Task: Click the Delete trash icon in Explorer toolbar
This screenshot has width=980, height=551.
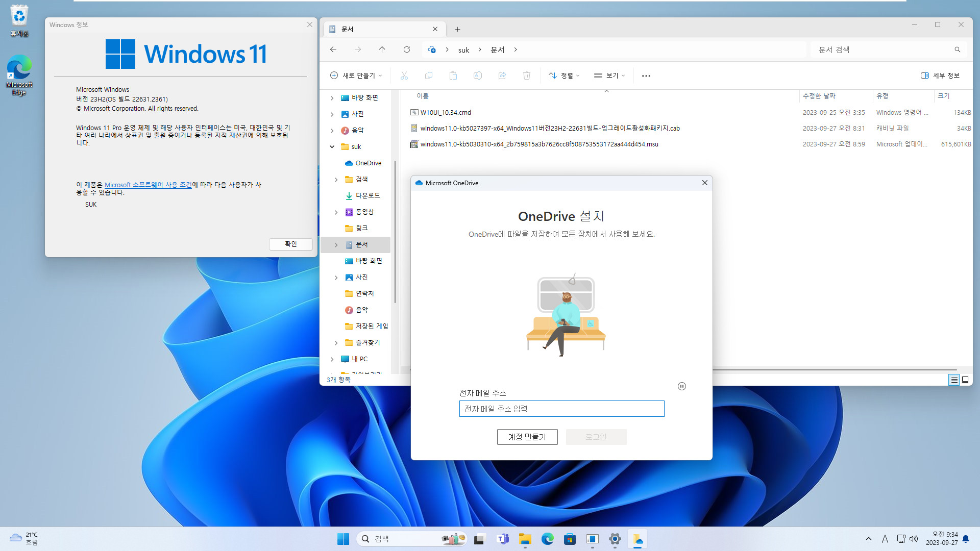Action: (526, 76)
